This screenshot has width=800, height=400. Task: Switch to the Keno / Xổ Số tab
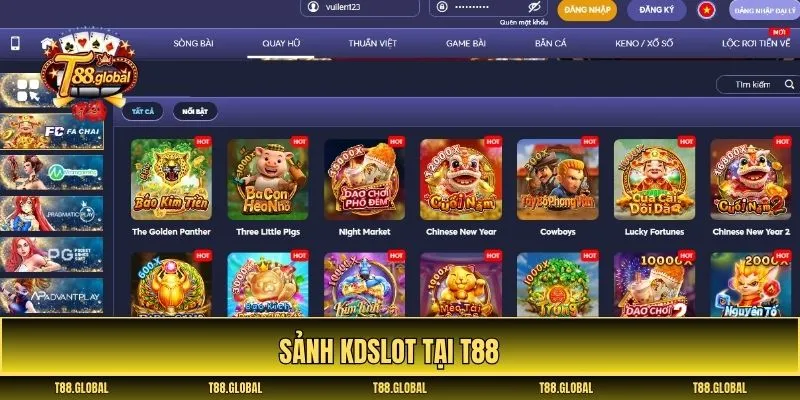coord(644,43)
